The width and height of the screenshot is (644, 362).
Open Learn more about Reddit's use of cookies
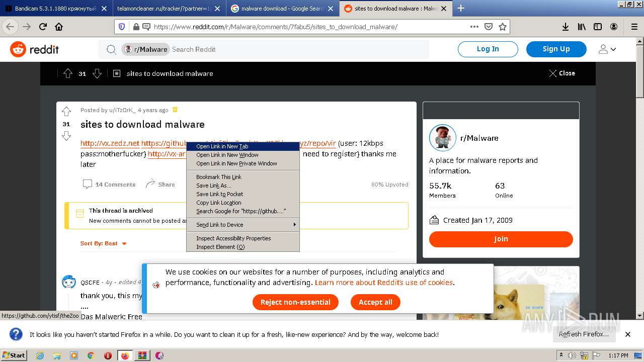[384, 283]
